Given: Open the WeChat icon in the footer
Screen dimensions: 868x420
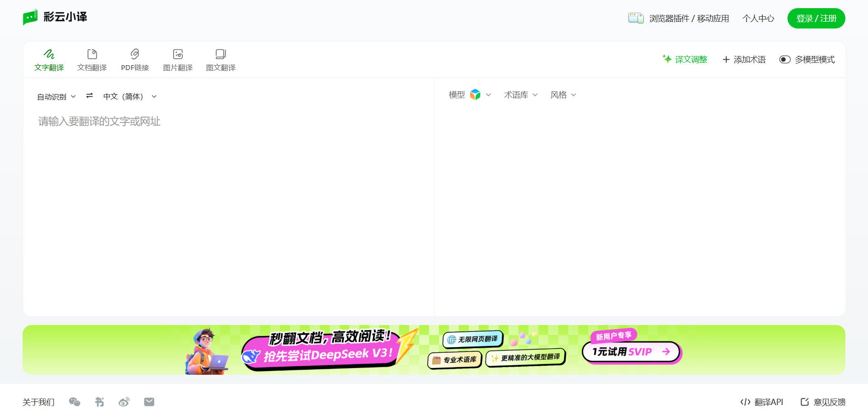Looking at the screenshot, I should tap(75, 401).
